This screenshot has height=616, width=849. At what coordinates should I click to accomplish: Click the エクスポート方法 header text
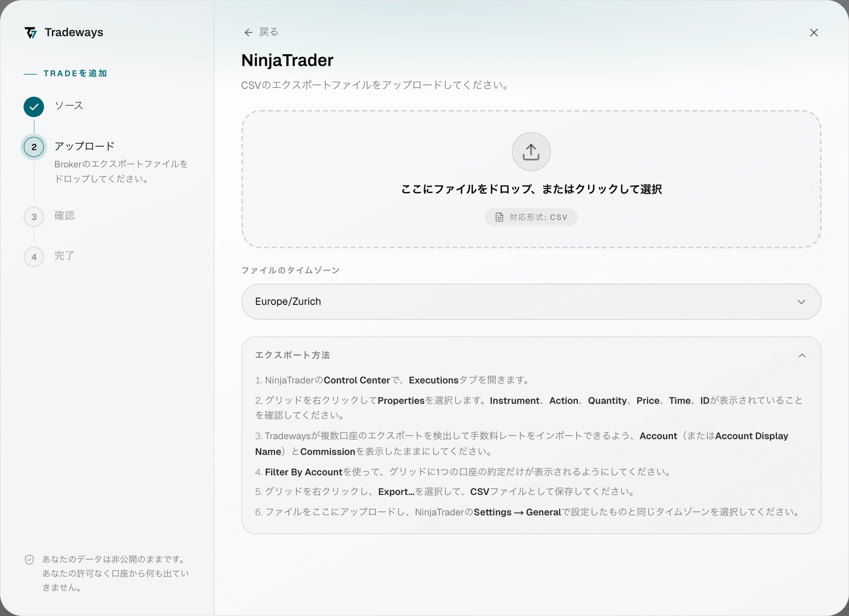(293, 355)
